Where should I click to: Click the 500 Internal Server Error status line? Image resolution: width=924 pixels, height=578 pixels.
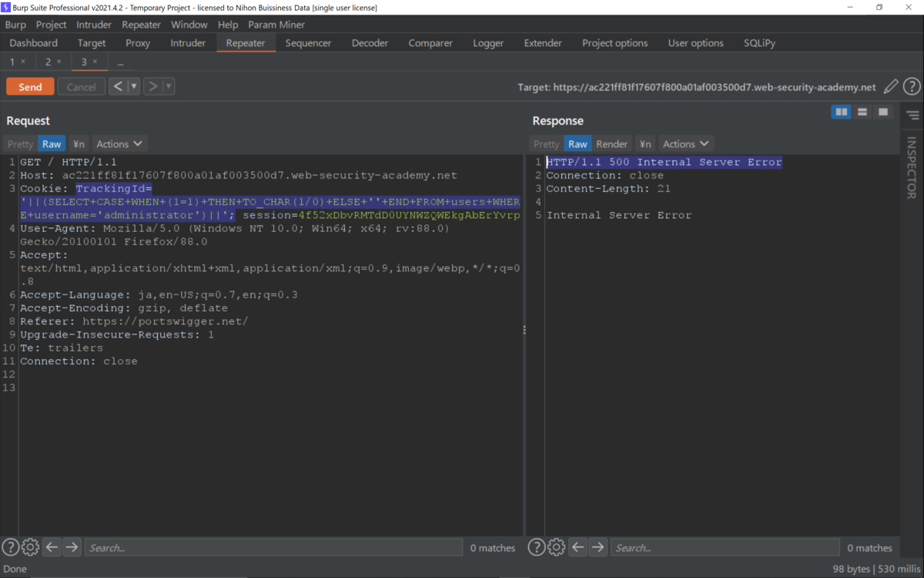tap(665, 163)
